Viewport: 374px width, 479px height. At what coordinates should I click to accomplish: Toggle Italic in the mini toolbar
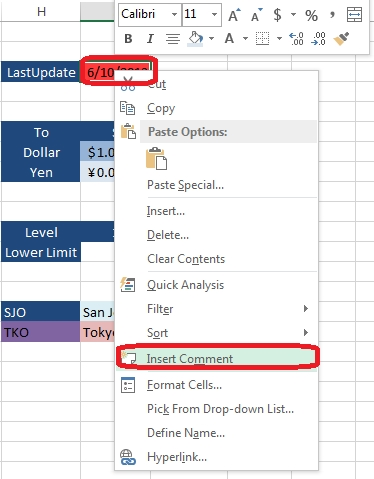point(150,39)
